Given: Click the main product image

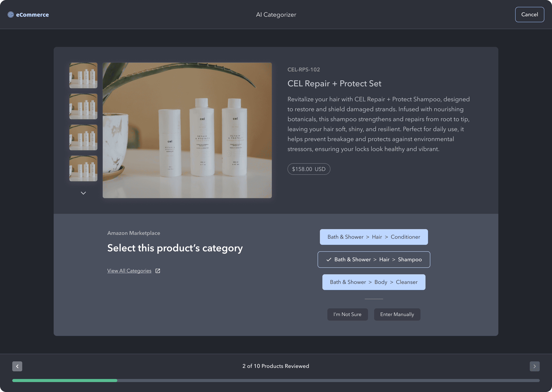Looking at the screenshot, I should coord(187,130).
